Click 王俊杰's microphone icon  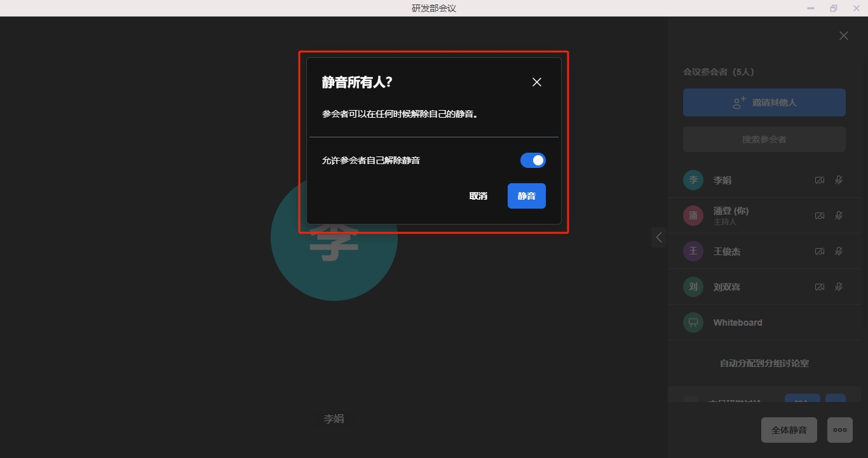[x=839, y=251]
